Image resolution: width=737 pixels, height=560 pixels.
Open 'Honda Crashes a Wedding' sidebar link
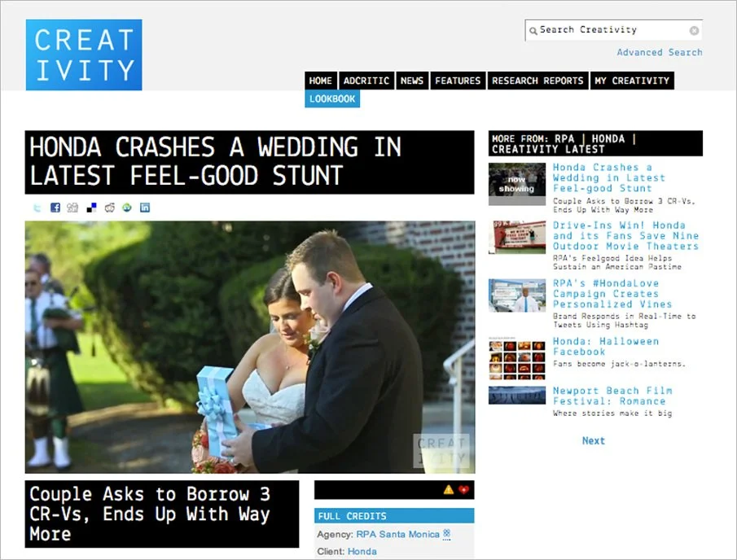point(609,177)
